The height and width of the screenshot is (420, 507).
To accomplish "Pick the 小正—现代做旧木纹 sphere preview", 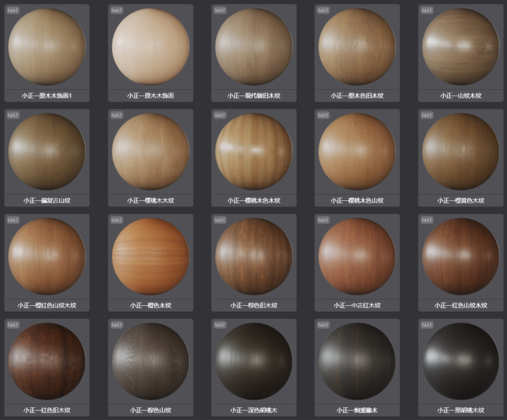I will (x=254, y=47).
